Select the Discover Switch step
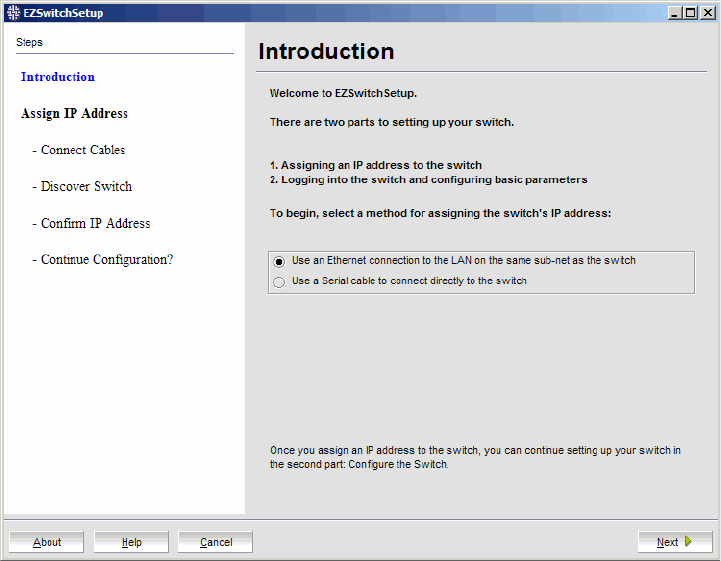721x561 pixels. click(x=82, y=186)
